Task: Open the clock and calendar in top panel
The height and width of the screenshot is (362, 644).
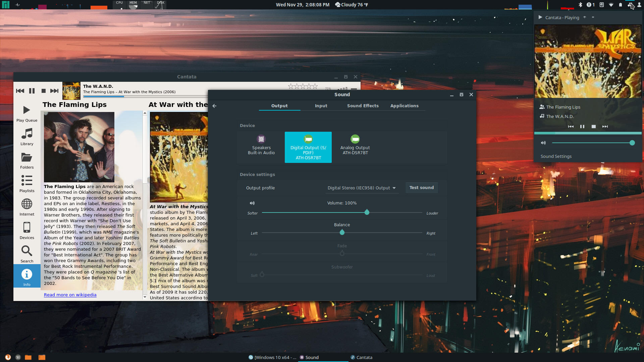Action: 303,5
